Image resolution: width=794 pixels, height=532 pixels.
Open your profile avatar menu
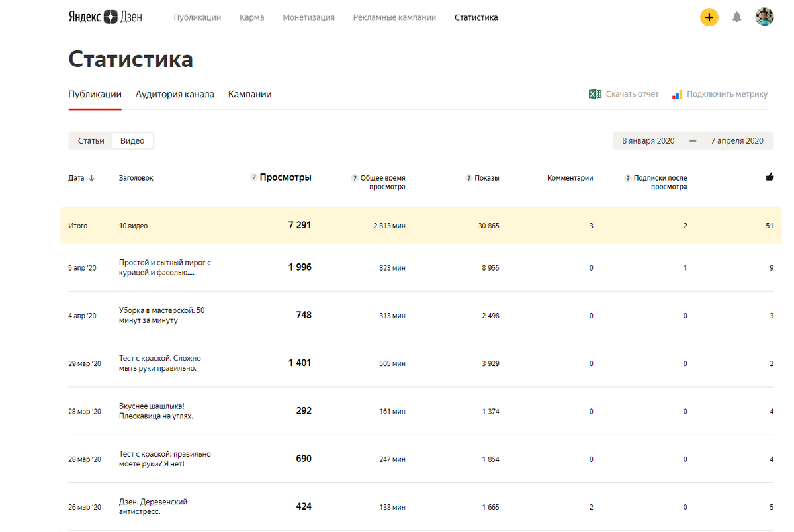click(764, 17)
